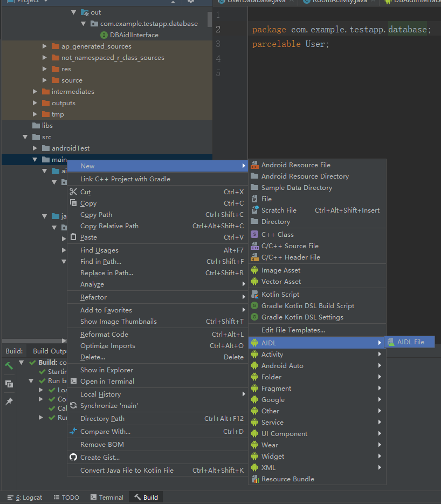Image resolution: width=441 pixels, height=504 pixels.
Task: Click the Scratch File icon
Action: (254, 210)
